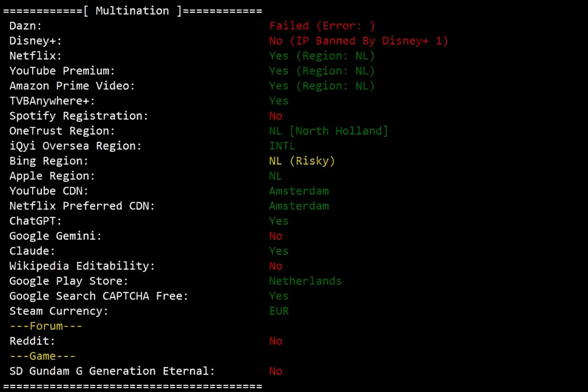The height and width of the screenshot is (392, 588).
Task: Select the 'Wikipedia Editability:' label
Action: pos(82,267)
